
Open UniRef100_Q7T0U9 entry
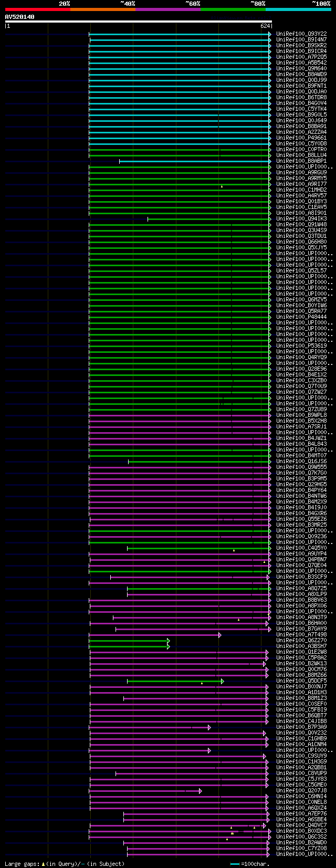click(x=301, y=386)
